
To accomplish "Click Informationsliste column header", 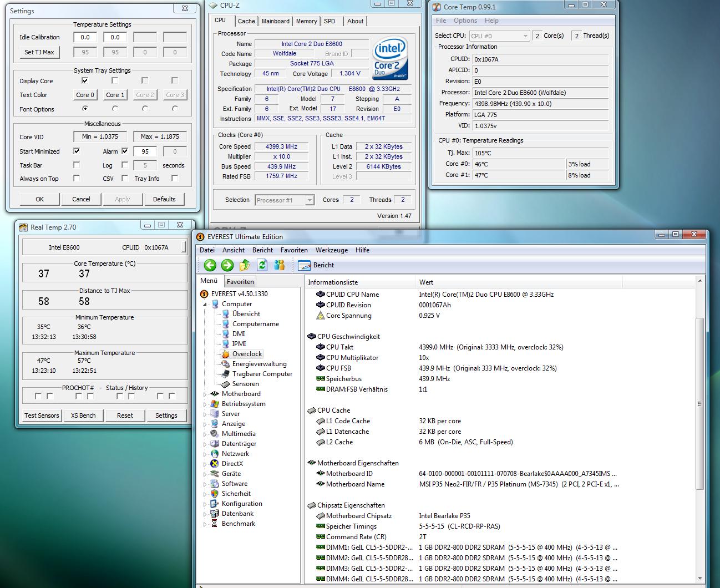I will [x=360, y=282].
